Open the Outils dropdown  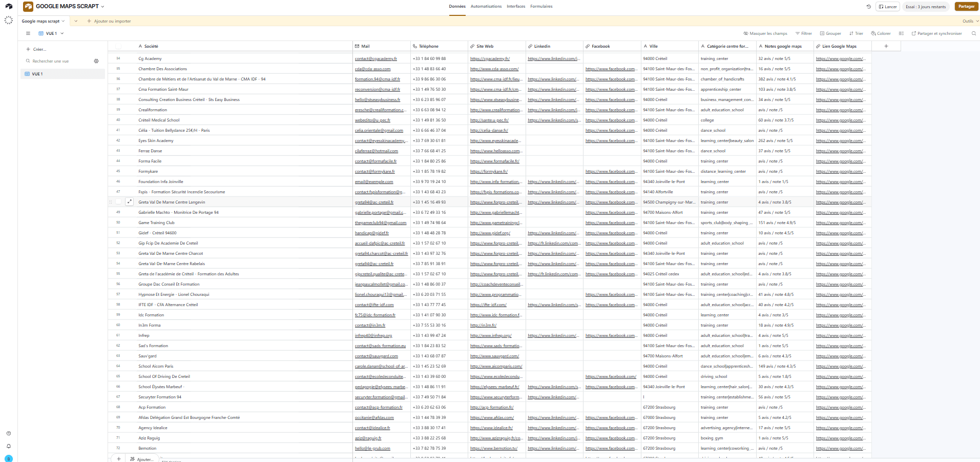[x=971, y=21]
